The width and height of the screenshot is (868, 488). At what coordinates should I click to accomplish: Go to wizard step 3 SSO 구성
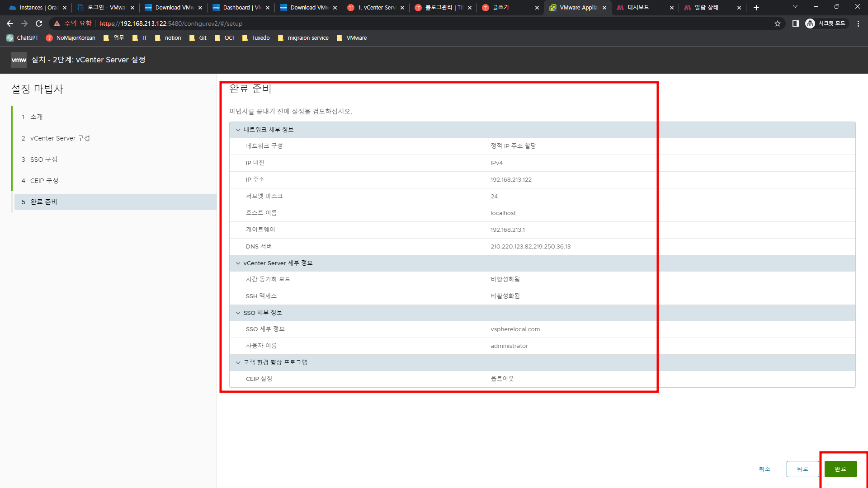(x=43, y=160)
